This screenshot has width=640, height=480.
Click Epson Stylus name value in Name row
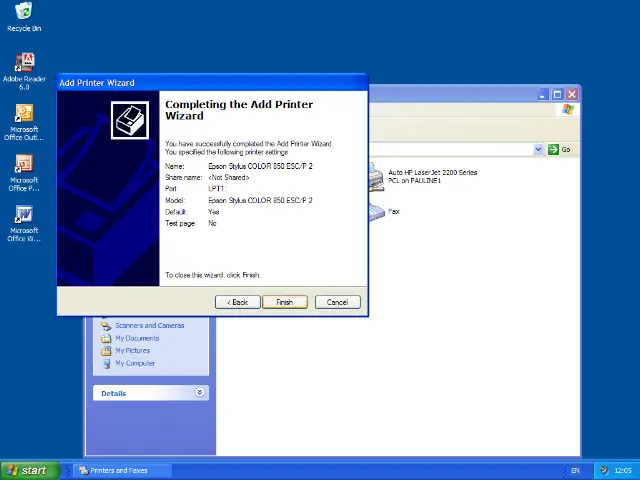tap(260, 166)
